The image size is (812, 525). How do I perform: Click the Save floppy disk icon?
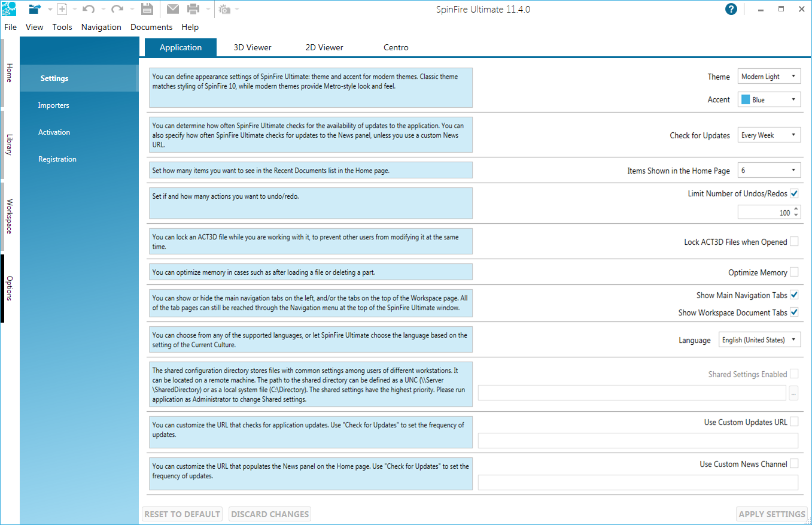147,9
